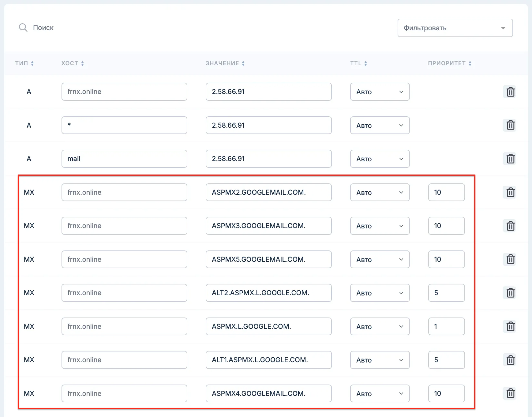Delete the ALT1.ASPMX.L.GOOGLE.COM record

click(x=510, y=360)
